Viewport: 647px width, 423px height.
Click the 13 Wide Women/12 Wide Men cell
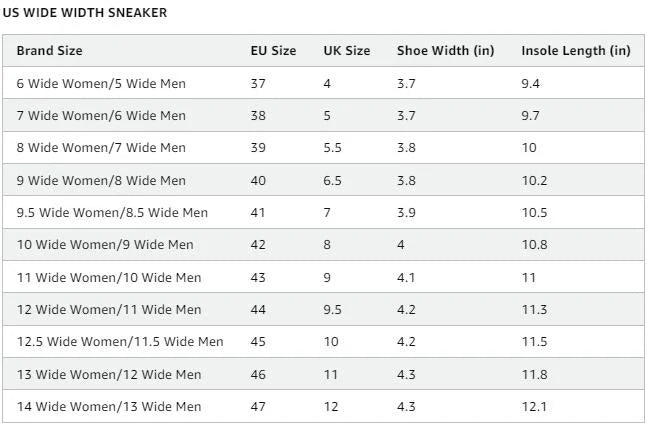(109, 375)
